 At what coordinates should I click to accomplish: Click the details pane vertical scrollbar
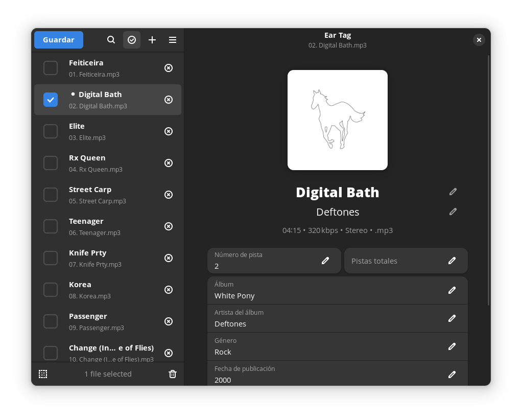coord(488,180)
